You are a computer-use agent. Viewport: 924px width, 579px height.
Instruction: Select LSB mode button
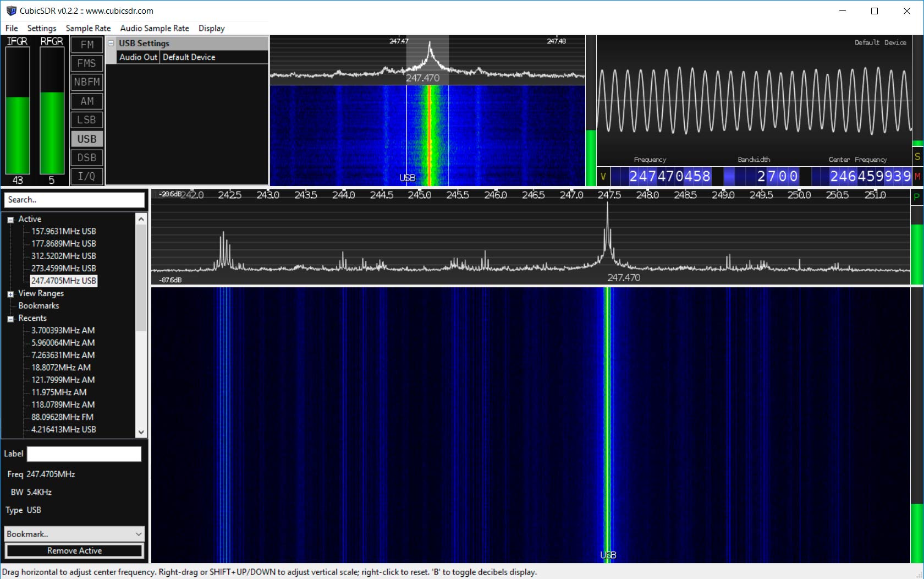(x=87, y=120)
